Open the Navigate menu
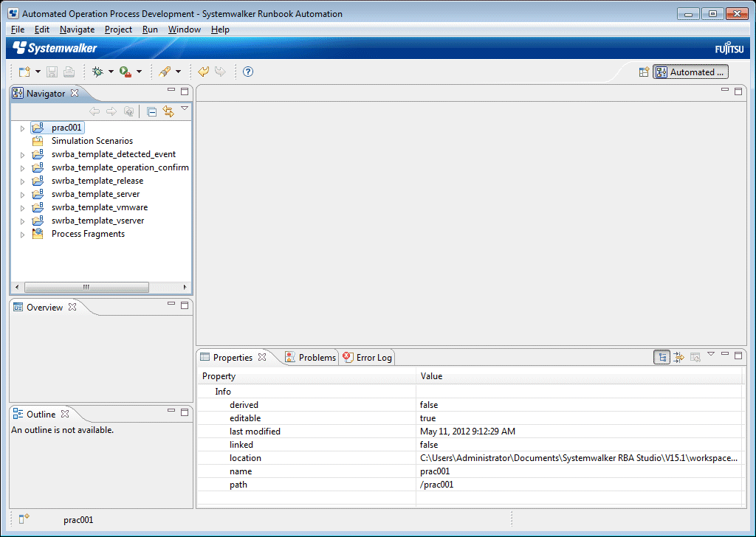The width and height of the screenshot is (756, 537). tap(77, 30)
